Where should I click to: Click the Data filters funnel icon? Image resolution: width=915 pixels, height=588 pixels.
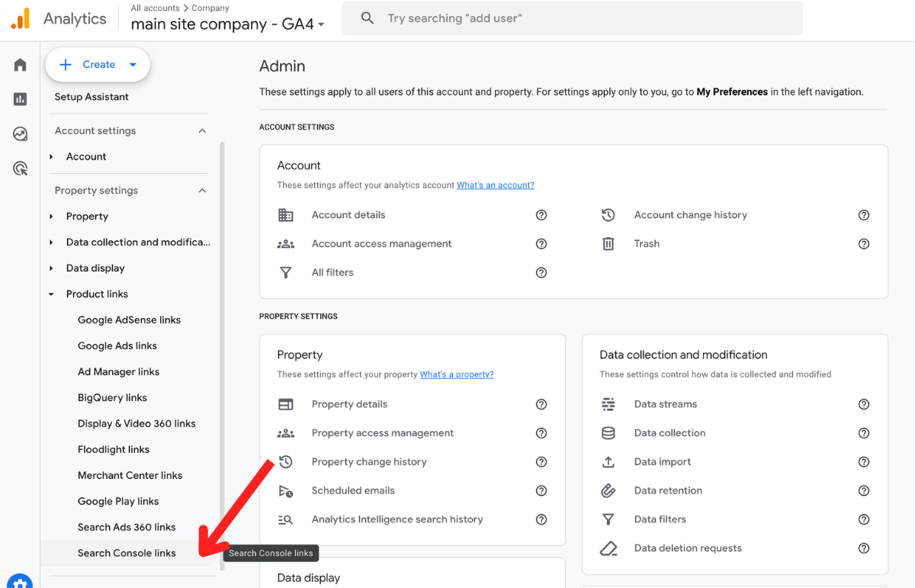608,519
